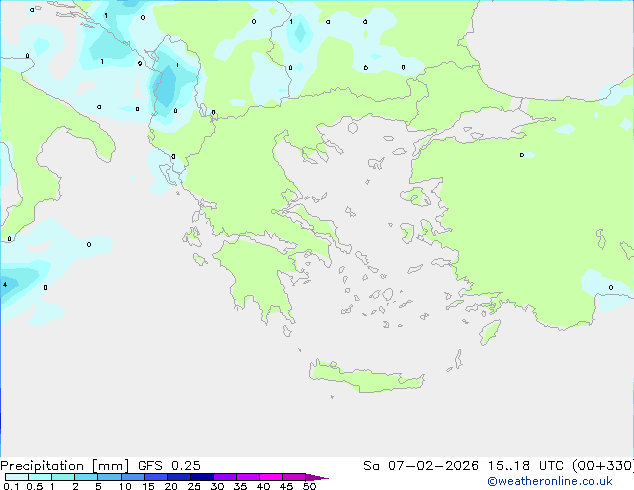
Task: Click the '35' legend scale label
Action: (240, 486)
